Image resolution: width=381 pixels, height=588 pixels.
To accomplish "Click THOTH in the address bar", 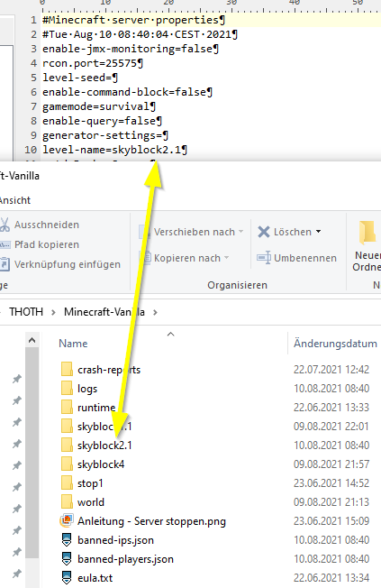I will [26, 312].
